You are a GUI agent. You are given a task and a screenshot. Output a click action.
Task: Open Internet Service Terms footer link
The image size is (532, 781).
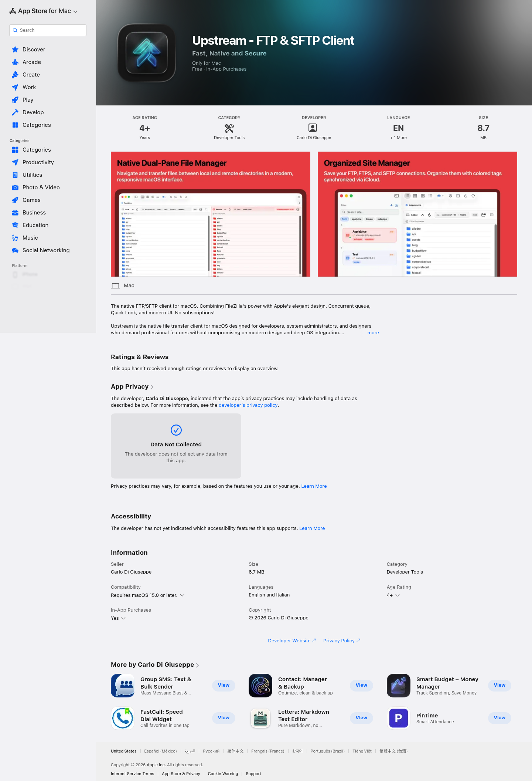(132, 774)
